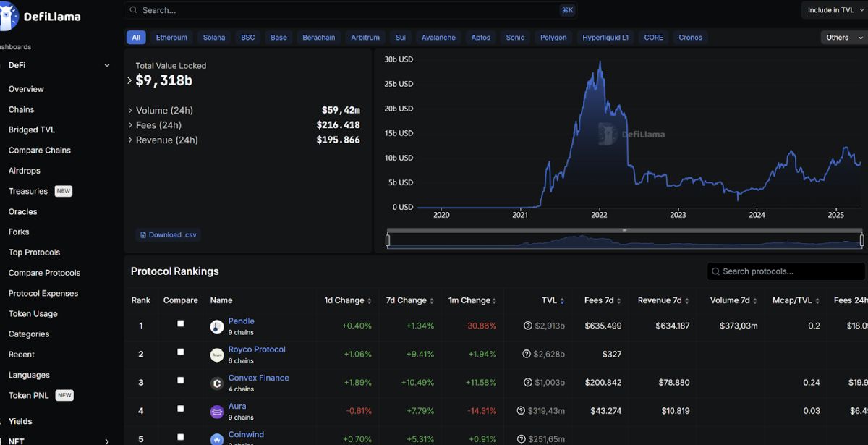Image resolution: width=868 pixels, height=445 pixels.
Task: Tick the Compare checkbox for Coinwind
Action: click(x=181, y=437)
